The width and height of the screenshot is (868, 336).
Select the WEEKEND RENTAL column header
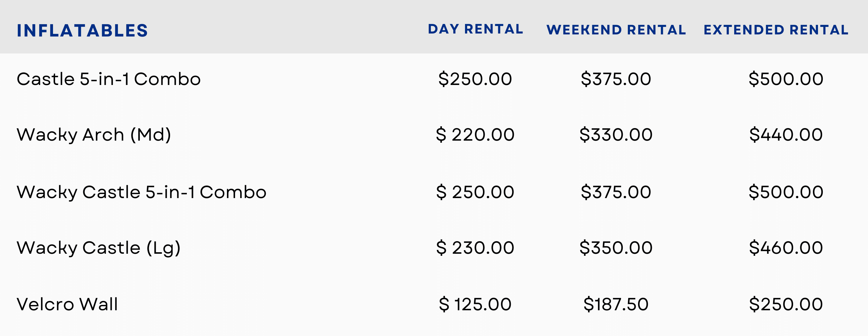(x=616, y=30)
